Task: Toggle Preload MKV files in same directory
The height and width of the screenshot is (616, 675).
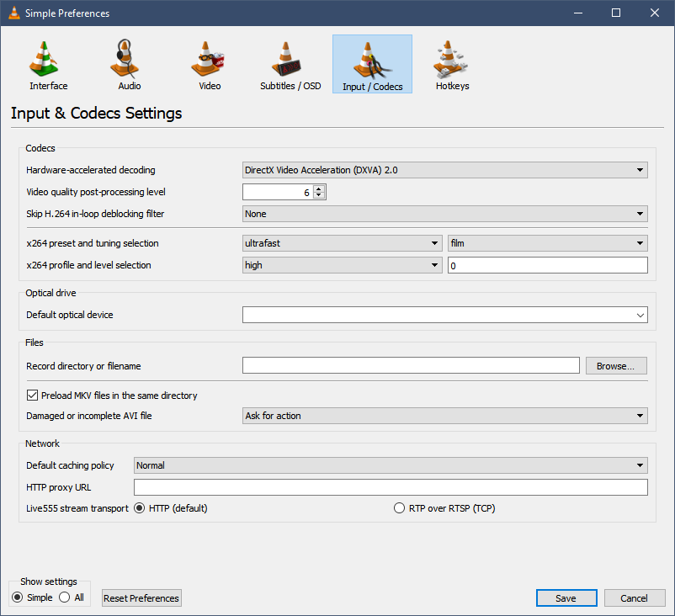Action: (32, 395)
